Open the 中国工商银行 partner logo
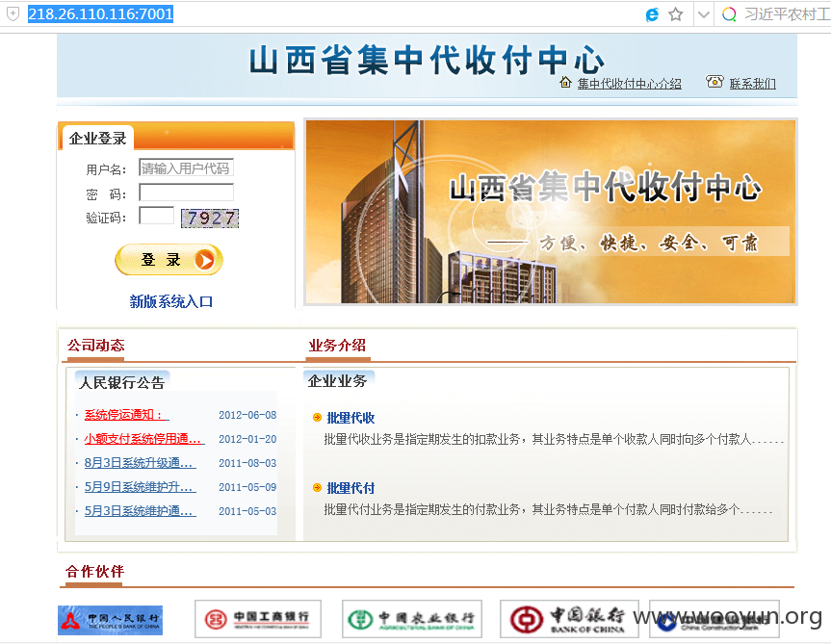831x644 pixels. [x=258, y=619]
